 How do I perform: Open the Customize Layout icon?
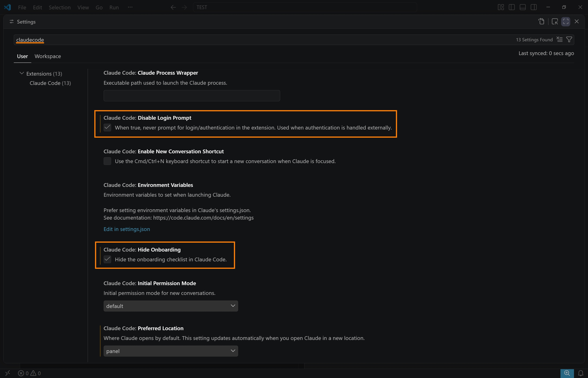pyautogui.click(x=501, y=7)
